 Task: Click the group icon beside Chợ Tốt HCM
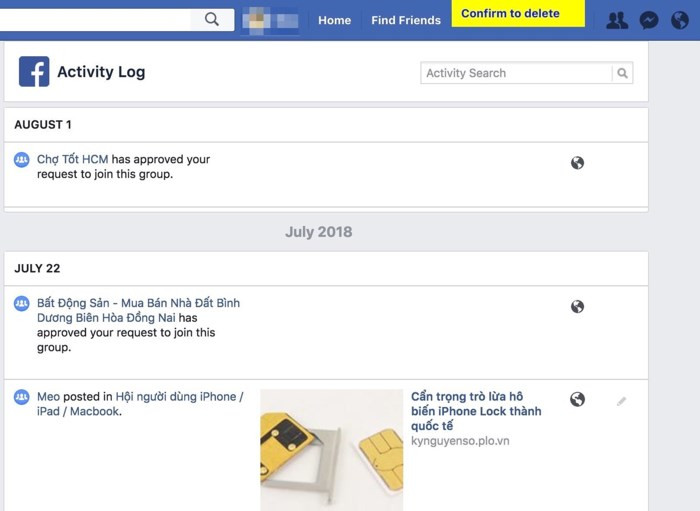coord(21,159)
